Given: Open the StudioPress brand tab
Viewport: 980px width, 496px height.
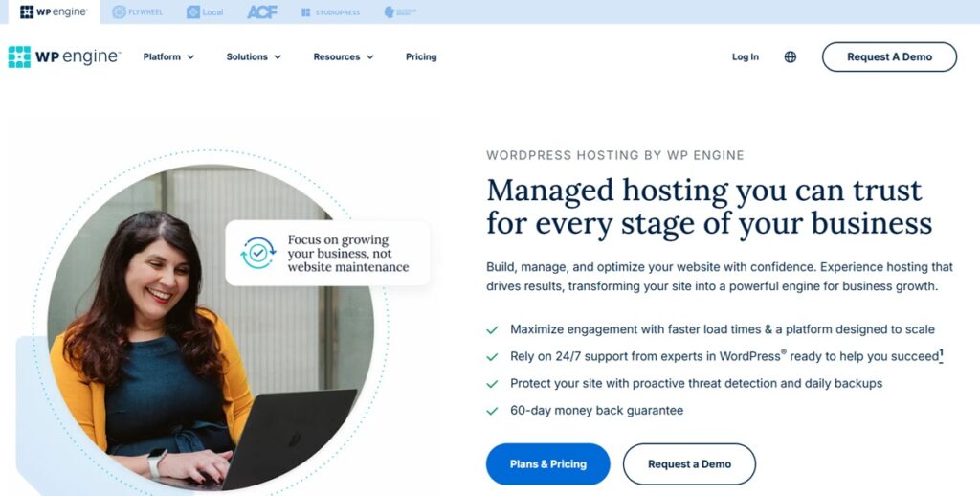Looking at the screenshot, I should pyautogui.click(x=330, y=11).
